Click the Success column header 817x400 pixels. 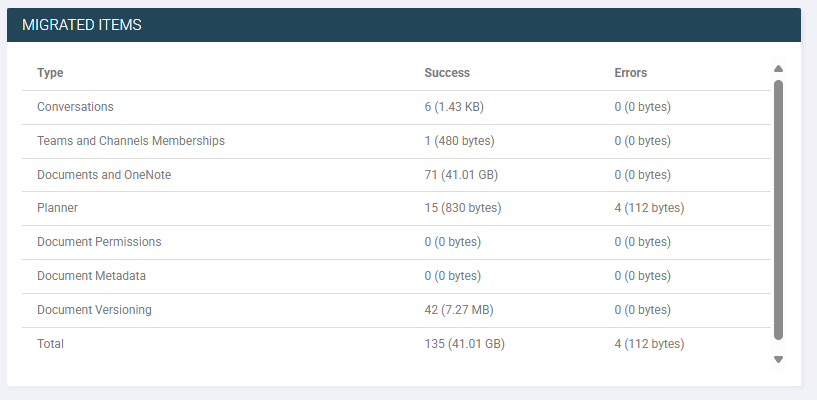point(447,73)
